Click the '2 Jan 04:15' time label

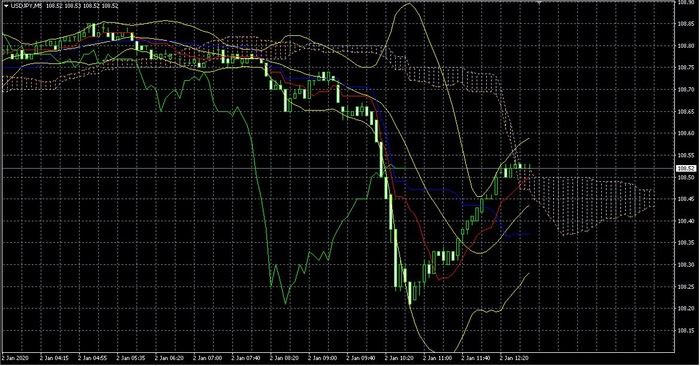54,358
